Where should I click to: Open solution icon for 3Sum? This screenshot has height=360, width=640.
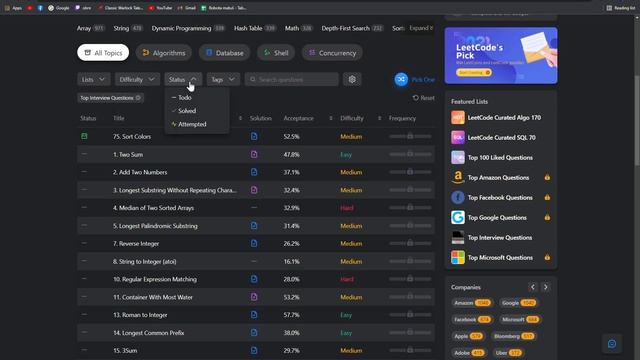click(254, 350)
